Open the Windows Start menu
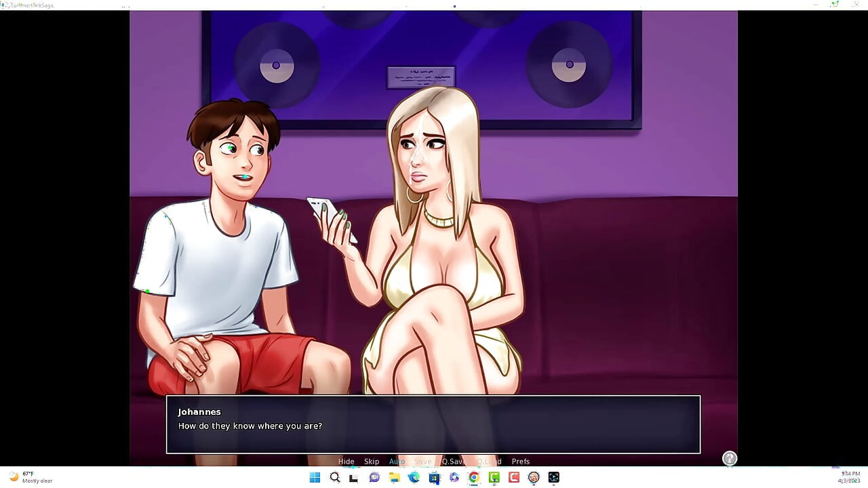 coord(315,478)
